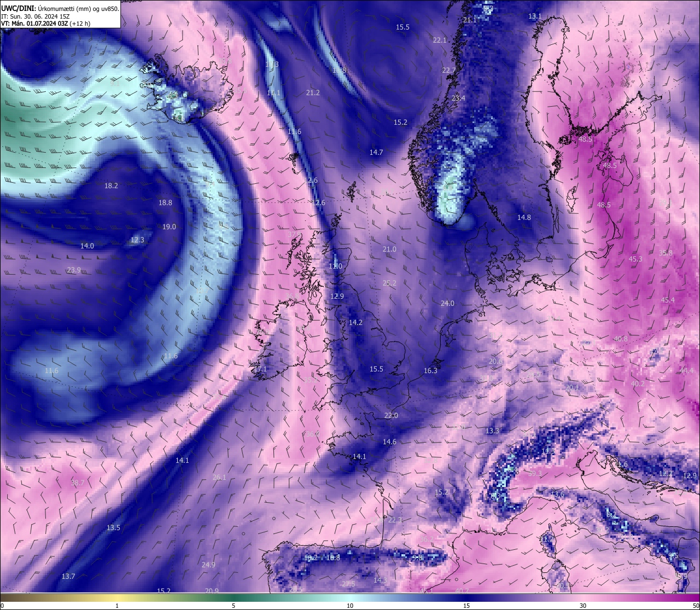Click legend tick label "5"

click(x=234, y=606)
